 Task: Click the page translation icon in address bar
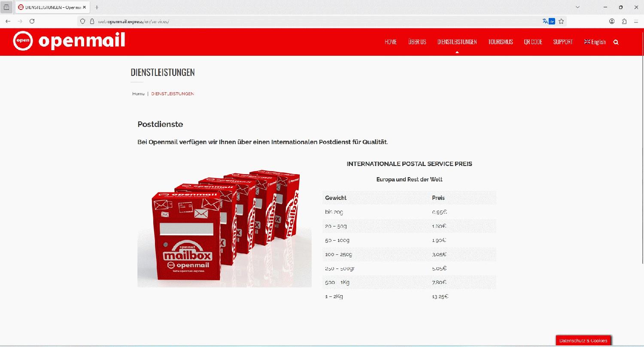[548, 21]
